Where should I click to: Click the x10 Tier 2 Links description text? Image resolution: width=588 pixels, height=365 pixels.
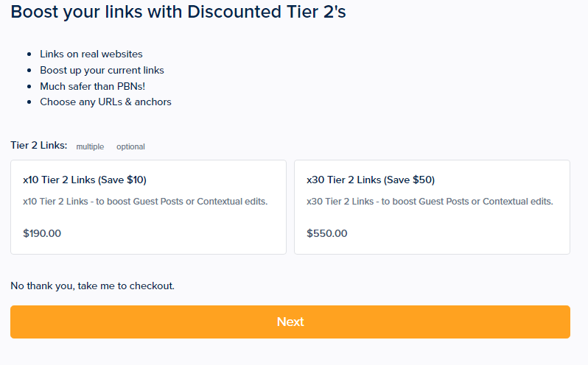(x=145, y=202)
